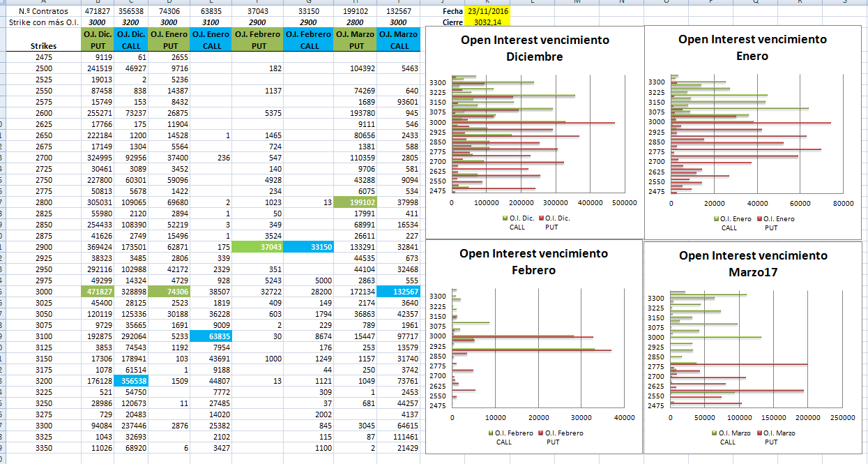Select the highlighted blue cell 33150 in table

309,247
